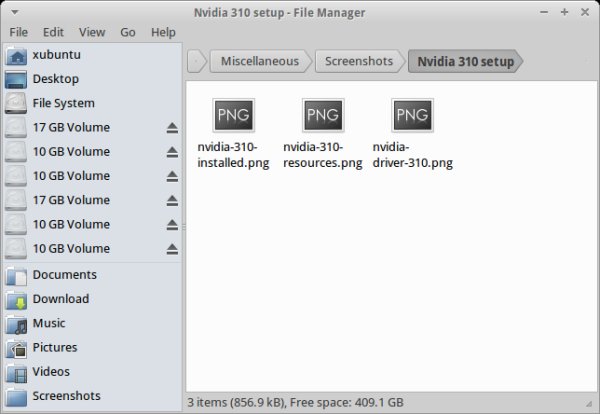Screen dimensions: 600x414
Task: Select the nvidia-310-resources.png file
Action: click(x=323, y=134)
